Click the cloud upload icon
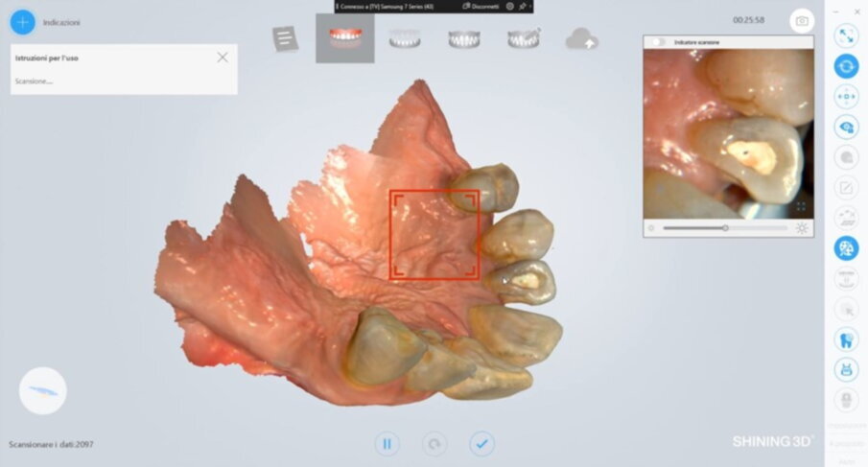Viewport: 868px width, 467px height. click(582, 39)
